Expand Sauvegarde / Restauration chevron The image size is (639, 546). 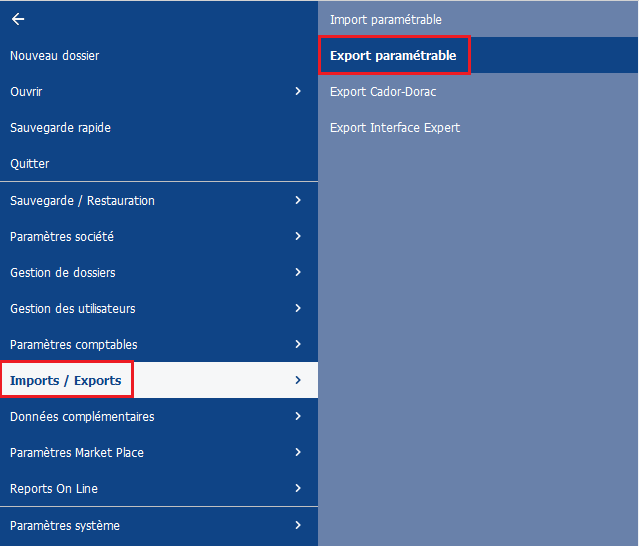[298, 201]
